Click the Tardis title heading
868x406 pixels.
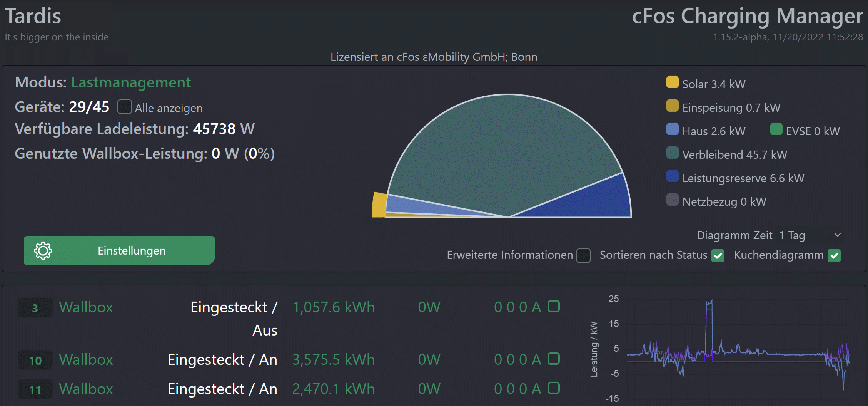[33, 16]
